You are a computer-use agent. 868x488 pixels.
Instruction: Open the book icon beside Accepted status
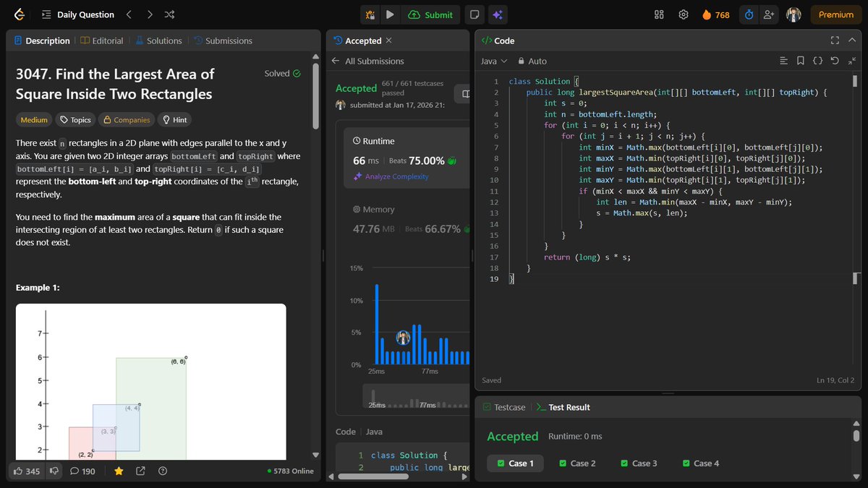(466, 94)
